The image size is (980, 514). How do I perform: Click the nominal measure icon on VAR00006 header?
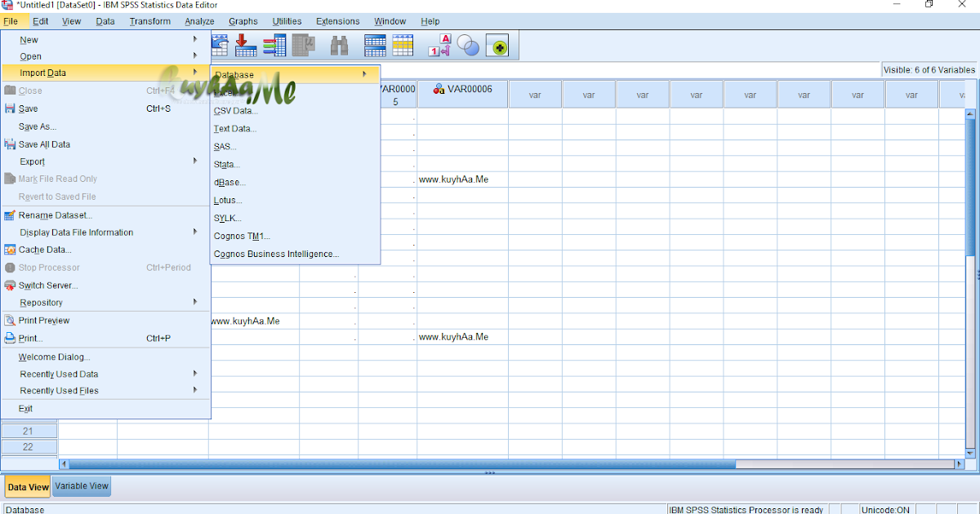pyautogui.click(x=439, y=89)
